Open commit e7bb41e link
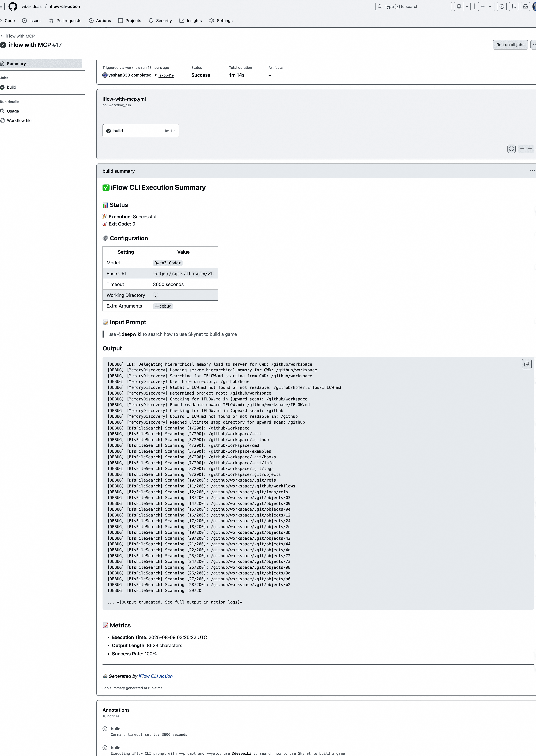The height and width of the screenshot is (756, 536). 166,75
